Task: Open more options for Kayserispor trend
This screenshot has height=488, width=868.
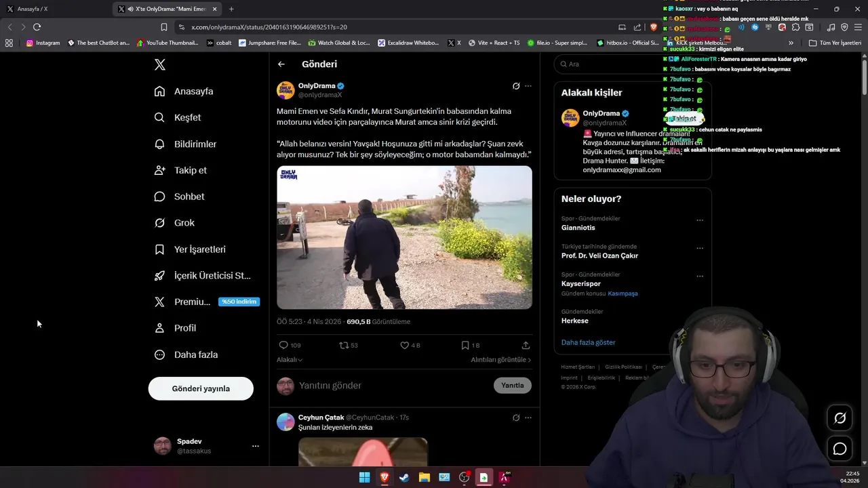Action: [x=700, y=277]
